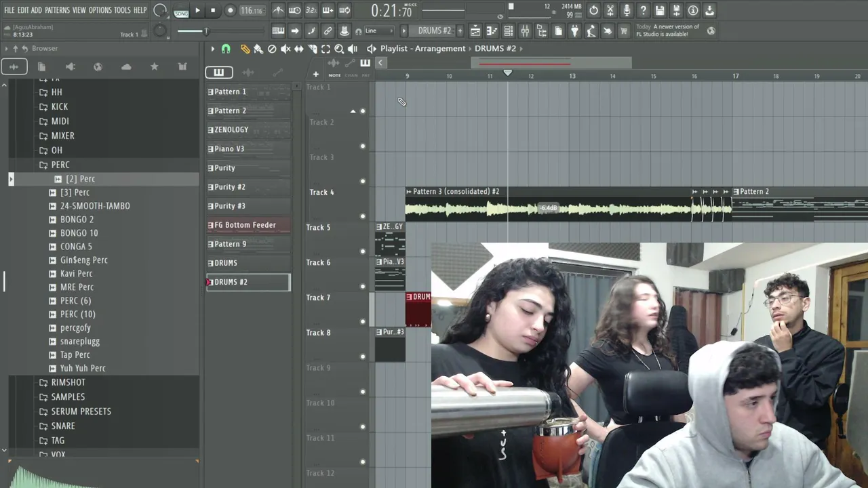Select the FG Bottom Feeder clip

pos(248,225)
